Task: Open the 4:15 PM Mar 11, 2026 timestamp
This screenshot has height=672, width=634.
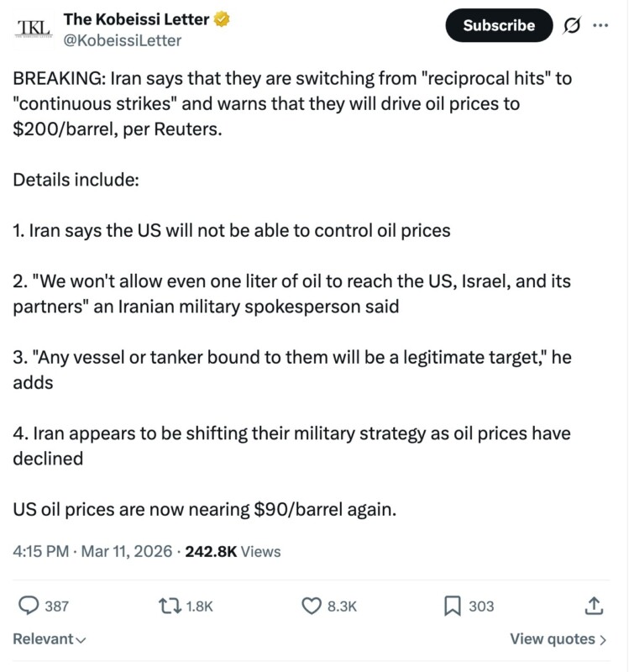Action: (92, 552)
